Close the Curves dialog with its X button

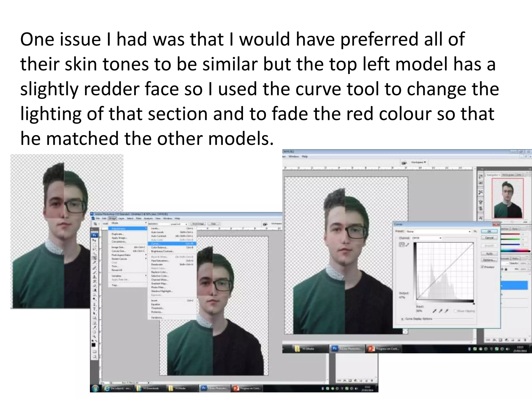496,224
